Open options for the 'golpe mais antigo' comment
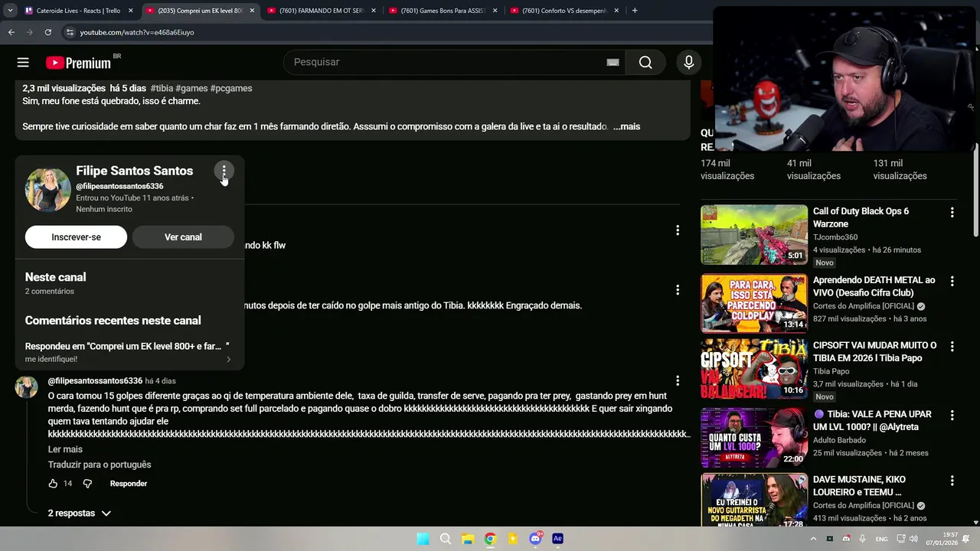 (677, 290)
